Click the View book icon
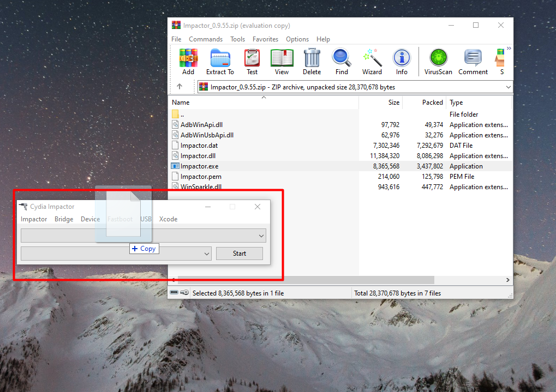Viewport: 556px width, 392px height. [282, 61]
